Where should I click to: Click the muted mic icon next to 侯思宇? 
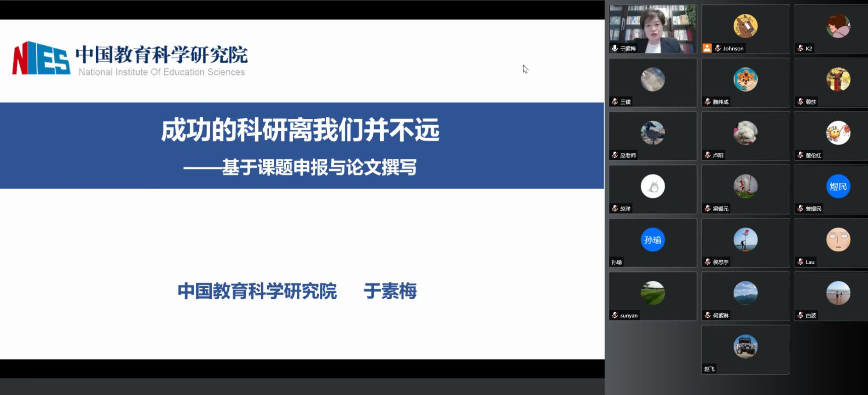point(708,262)
